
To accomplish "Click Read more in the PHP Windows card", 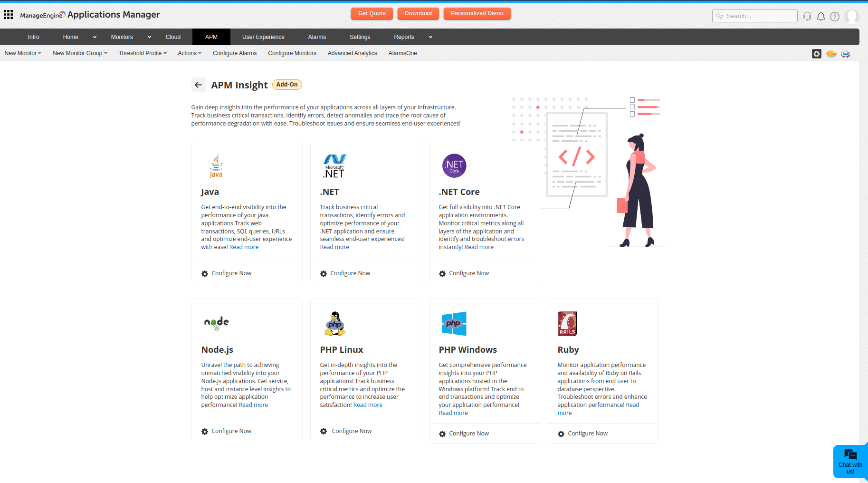I will pos(453,413).
